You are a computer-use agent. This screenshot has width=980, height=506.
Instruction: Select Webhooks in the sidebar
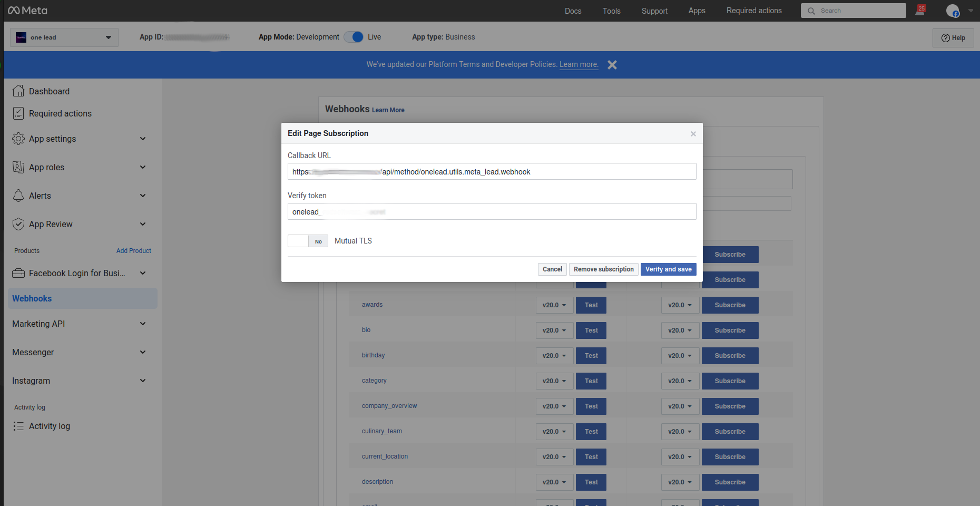(x=83, y=298)
